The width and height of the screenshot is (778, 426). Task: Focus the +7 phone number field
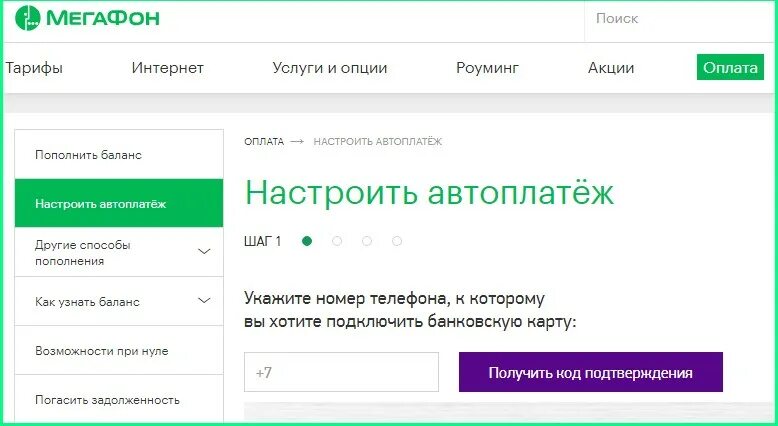pyautogui.click(x=341, y=372)
